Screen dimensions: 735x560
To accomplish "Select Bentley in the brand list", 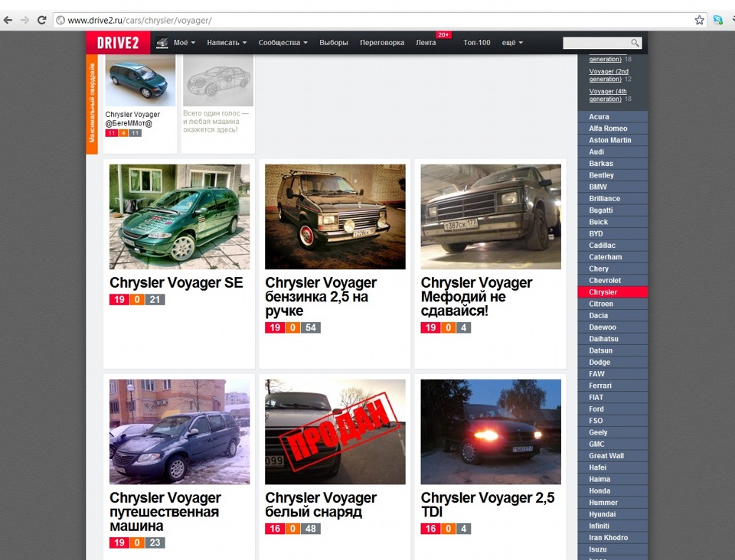I will [x=612, y=175].
